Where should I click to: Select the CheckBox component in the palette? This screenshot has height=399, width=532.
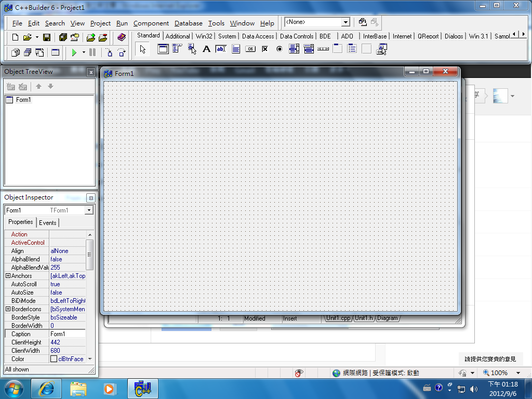264,49
